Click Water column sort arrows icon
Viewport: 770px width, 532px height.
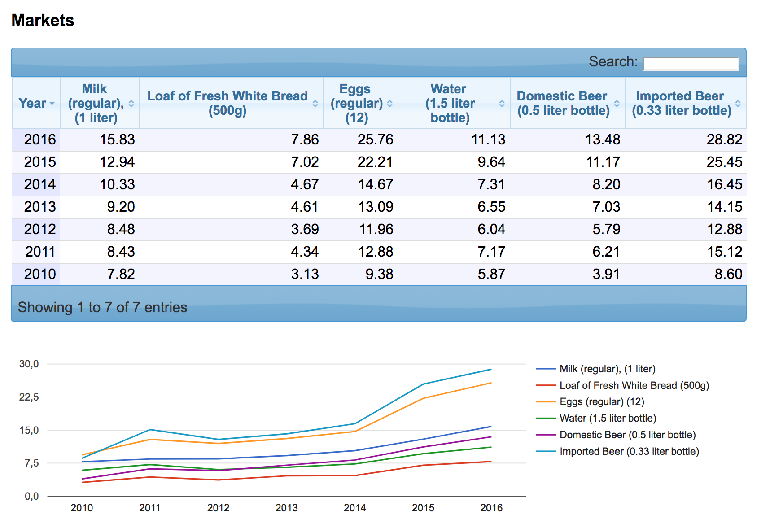point(502,104)
